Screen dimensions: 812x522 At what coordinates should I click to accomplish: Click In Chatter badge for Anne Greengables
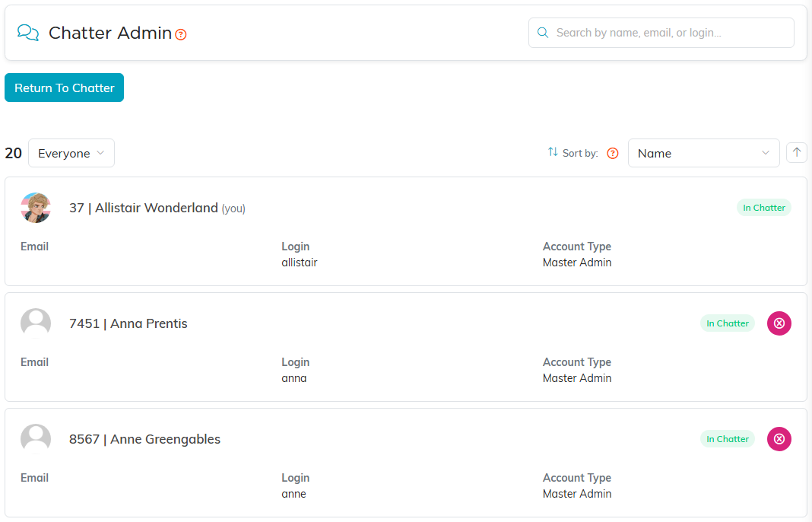(x=728, y=439)
